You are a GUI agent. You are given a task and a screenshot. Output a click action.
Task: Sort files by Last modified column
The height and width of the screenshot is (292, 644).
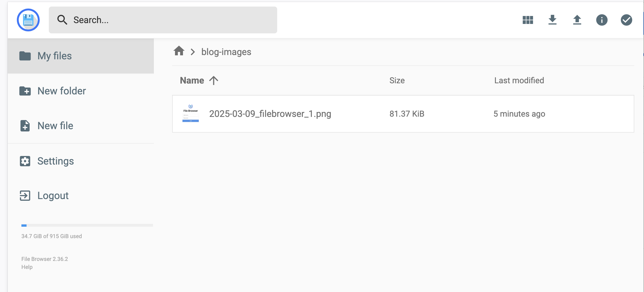tap(519, 80)
